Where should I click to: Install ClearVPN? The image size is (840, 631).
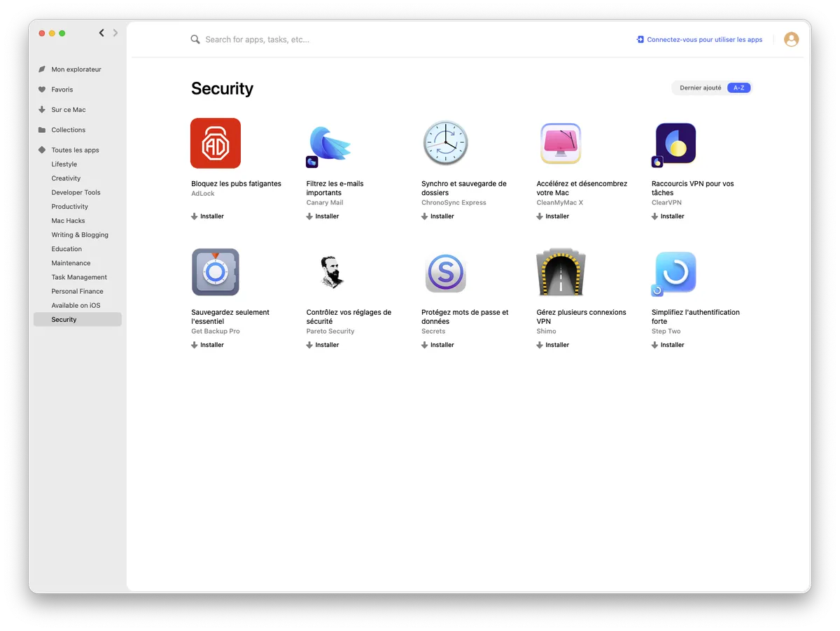click(x=668, y=216)
